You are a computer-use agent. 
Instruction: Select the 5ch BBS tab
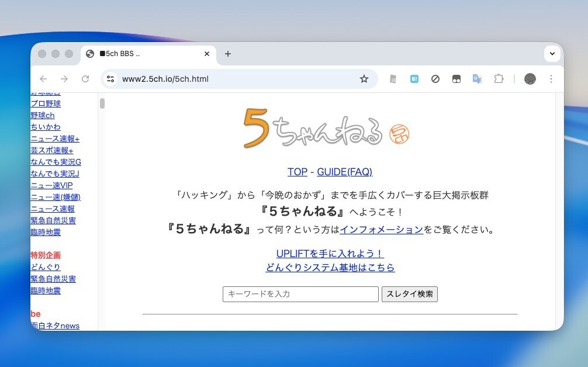[148, 54]
